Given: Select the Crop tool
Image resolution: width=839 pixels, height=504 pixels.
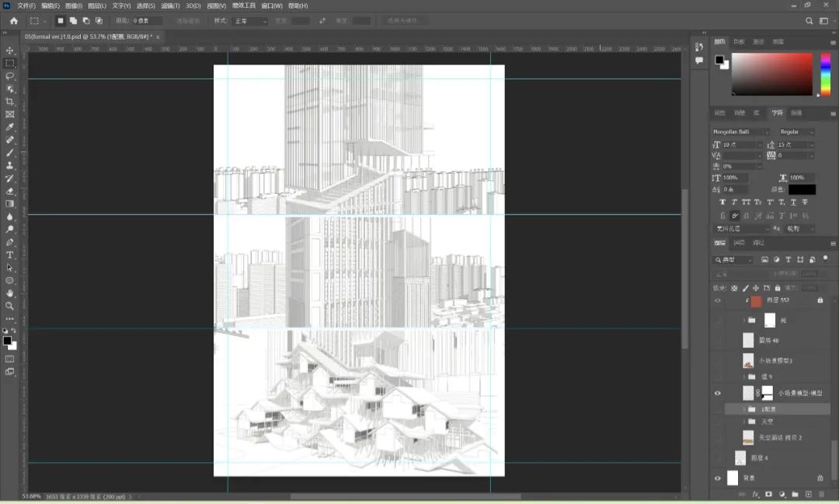Looking at the screenshot, I should coord(9,102).
